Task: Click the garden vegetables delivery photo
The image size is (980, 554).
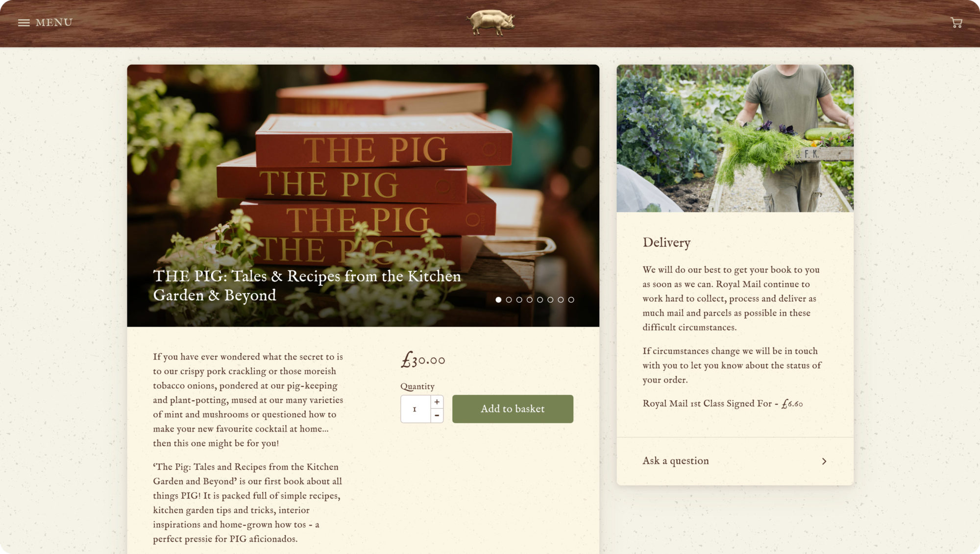Action: point(735,138)
